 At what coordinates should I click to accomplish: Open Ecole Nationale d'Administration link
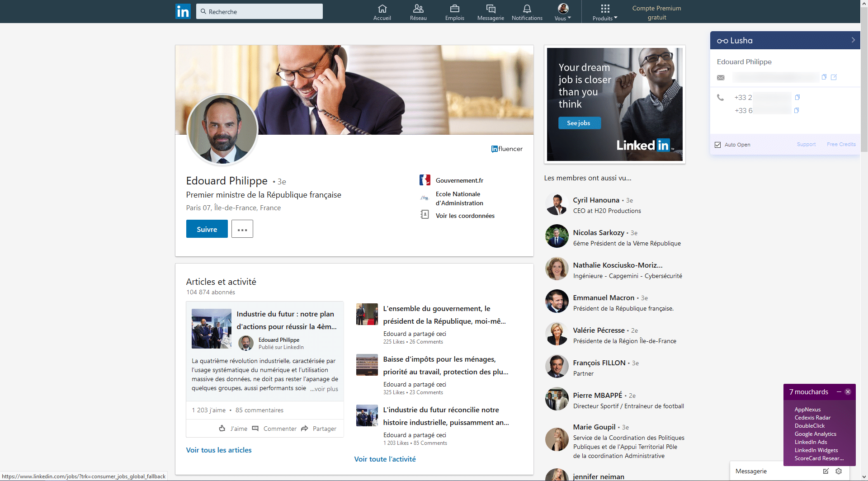(459, 198)
